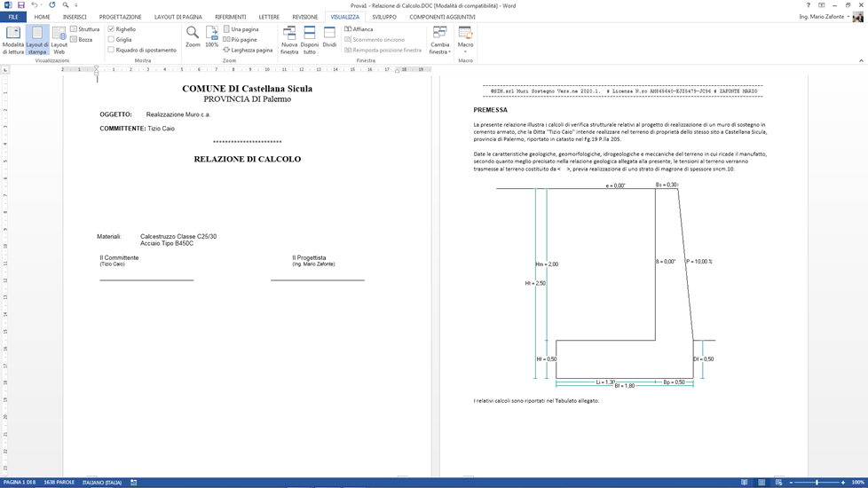Click zoom out minus in status bar
The height and width of the screenshot is (488, 868).
tap(791, 483)
